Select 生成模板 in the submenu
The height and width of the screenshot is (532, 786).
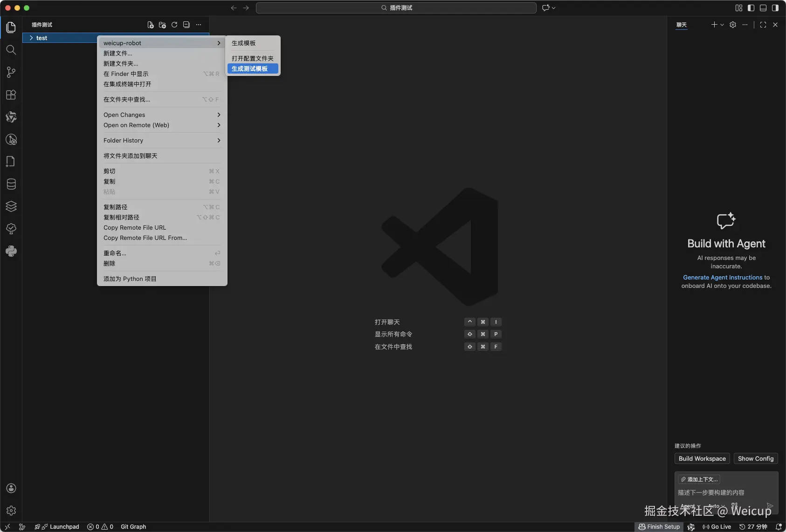[253, 43]
